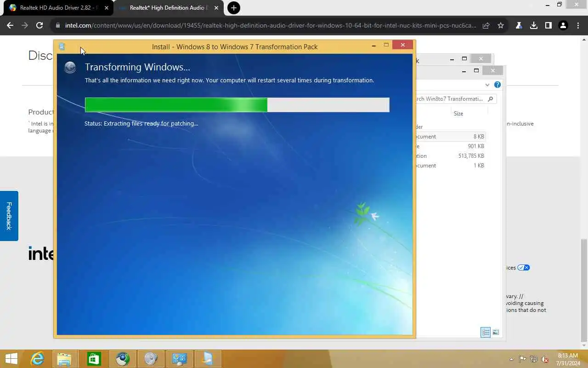Select the Realtek High Definition Audio tab
This screenshot has height=368, width=588.
(x=168, y=8)
